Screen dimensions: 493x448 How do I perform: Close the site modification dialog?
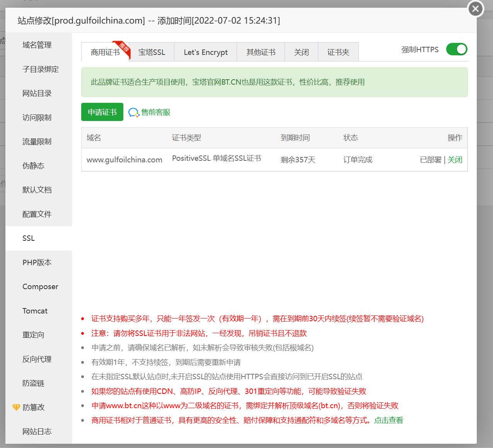(476, 9)
